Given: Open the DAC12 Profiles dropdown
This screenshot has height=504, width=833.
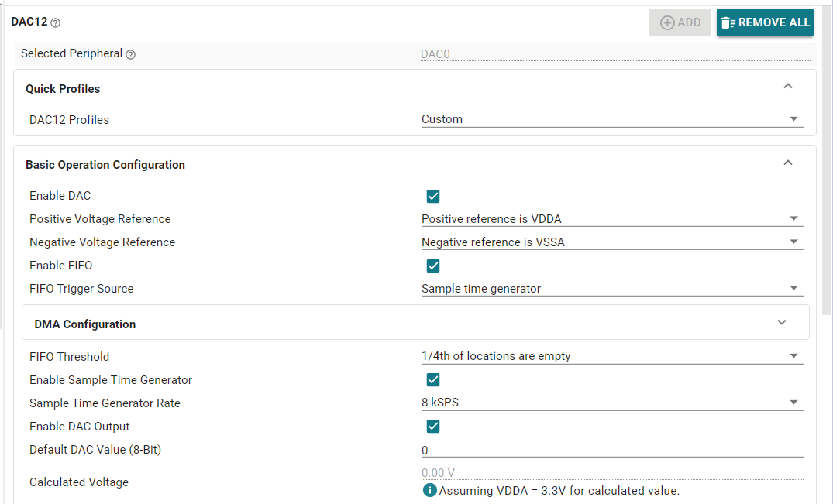Looking at the screenshot, I should coord(611,119).
